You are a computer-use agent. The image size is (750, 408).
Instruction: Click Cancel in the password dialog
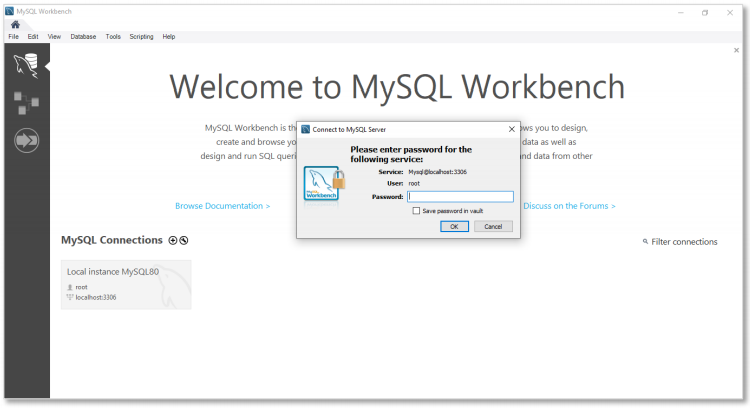(x=493, y=227)
